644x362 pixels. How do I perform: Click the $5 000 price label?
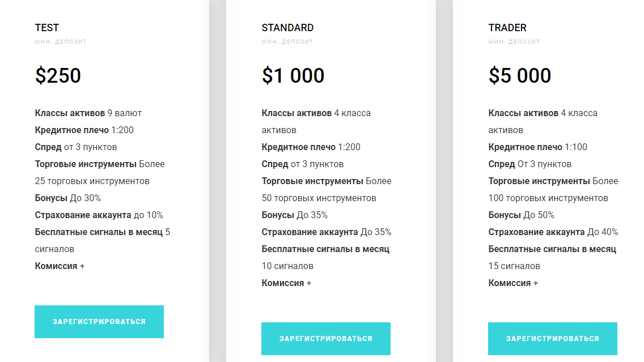tap(519, 75)
